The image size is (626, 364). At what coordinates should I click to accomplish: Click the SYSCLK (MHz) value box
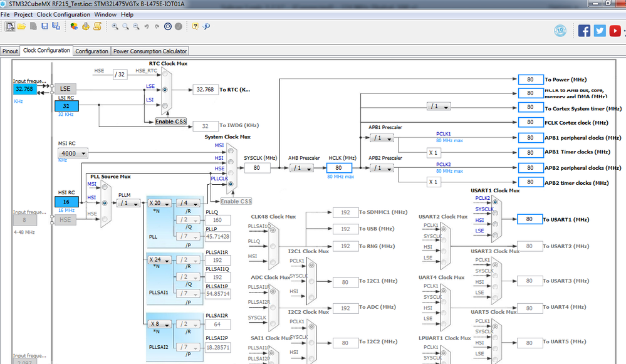click(x=257, y=168)
